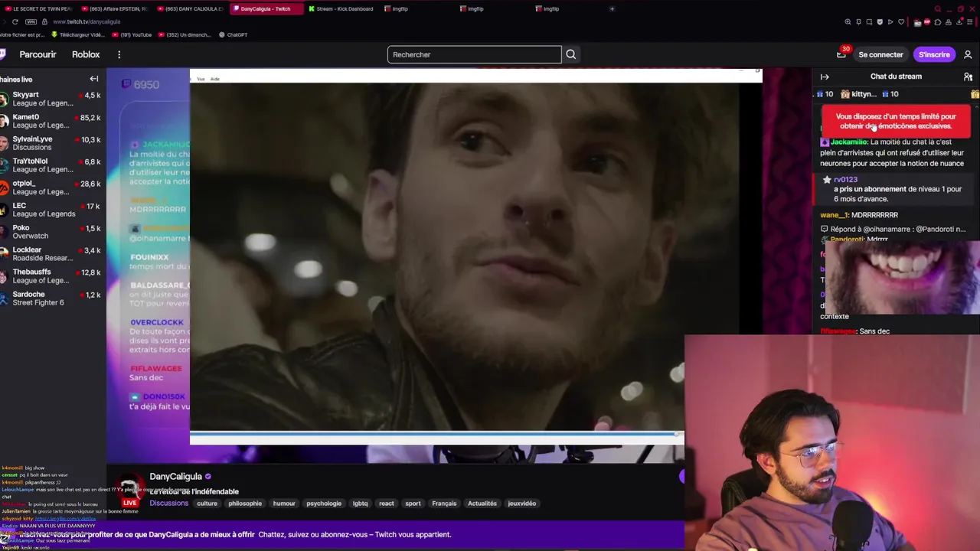Open Skyyart channel in the sidebar
The width and height of the screenshot is (980, 551).
(x=51, y=99)
